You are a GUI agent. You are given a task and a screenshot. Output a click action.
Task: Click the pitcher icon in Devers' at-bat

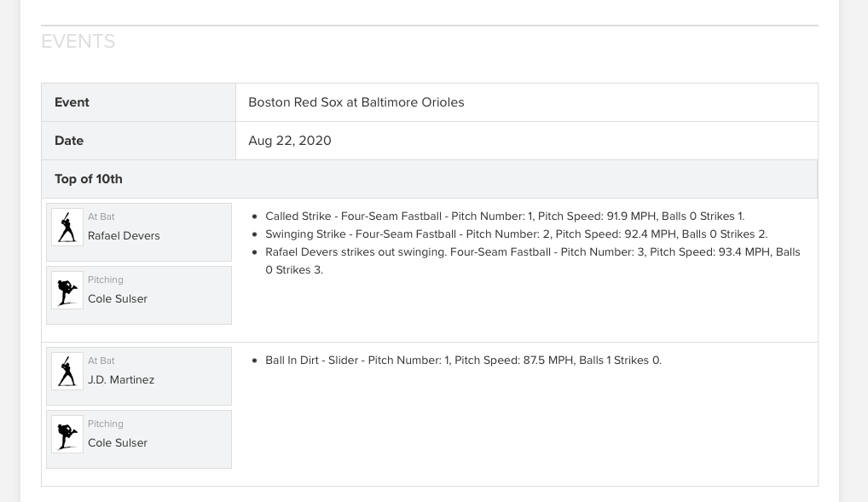(67, 290)
